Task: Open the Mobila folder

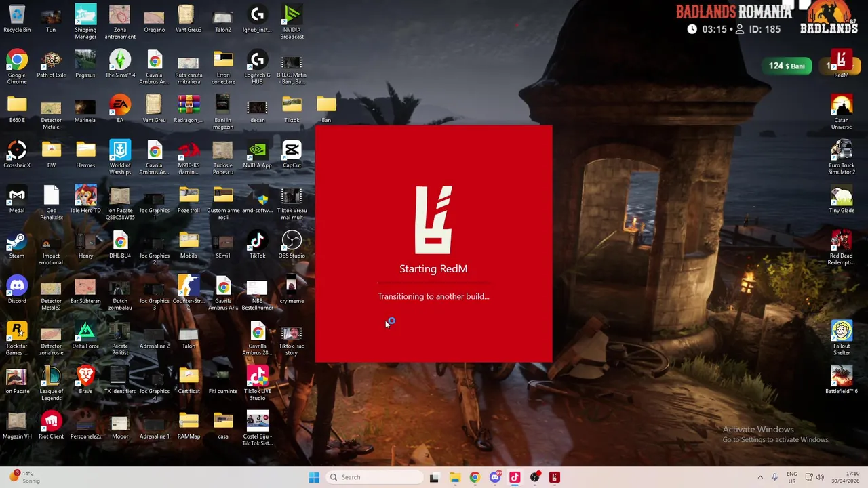Action: 189,245
